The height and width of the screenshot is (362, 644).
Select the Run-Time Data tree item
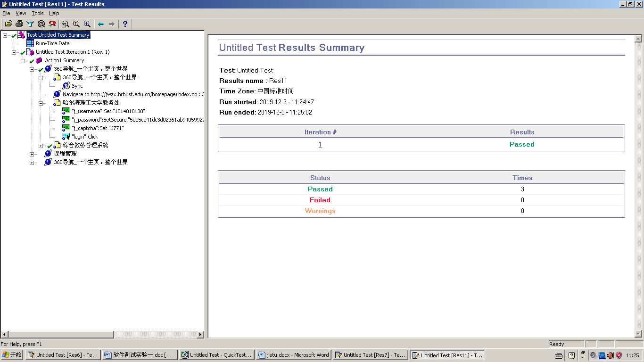(52, 43)
